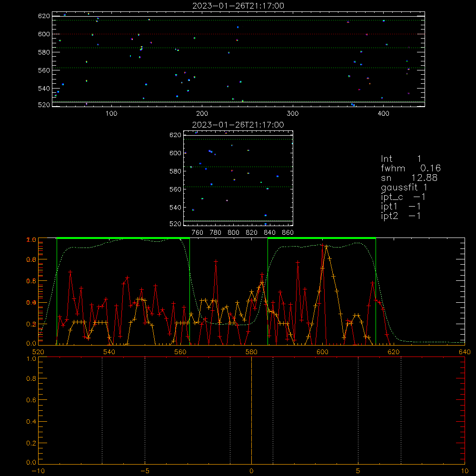Select the 'Int 1' readout line
476x476 pixels.
tap(401, 159)
